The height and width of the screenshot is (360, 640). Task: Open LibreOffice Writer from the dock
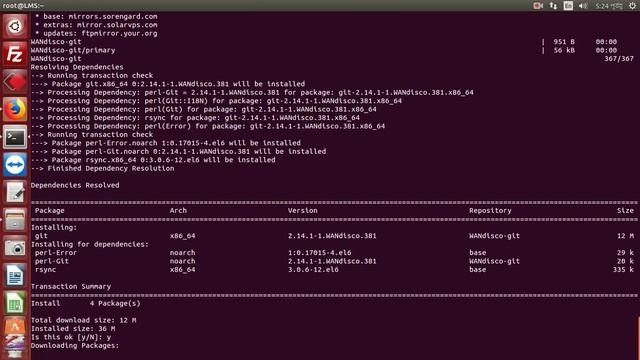pyautogui.click(x=15, y=275)
